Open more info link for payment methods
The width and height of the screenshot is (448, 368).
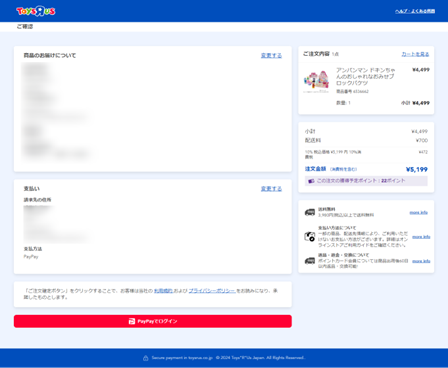click(x=421, y=237)
